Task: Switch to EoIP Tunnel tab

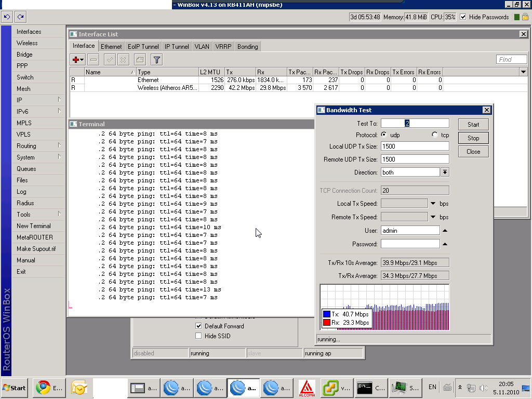Action: (143, 46)
